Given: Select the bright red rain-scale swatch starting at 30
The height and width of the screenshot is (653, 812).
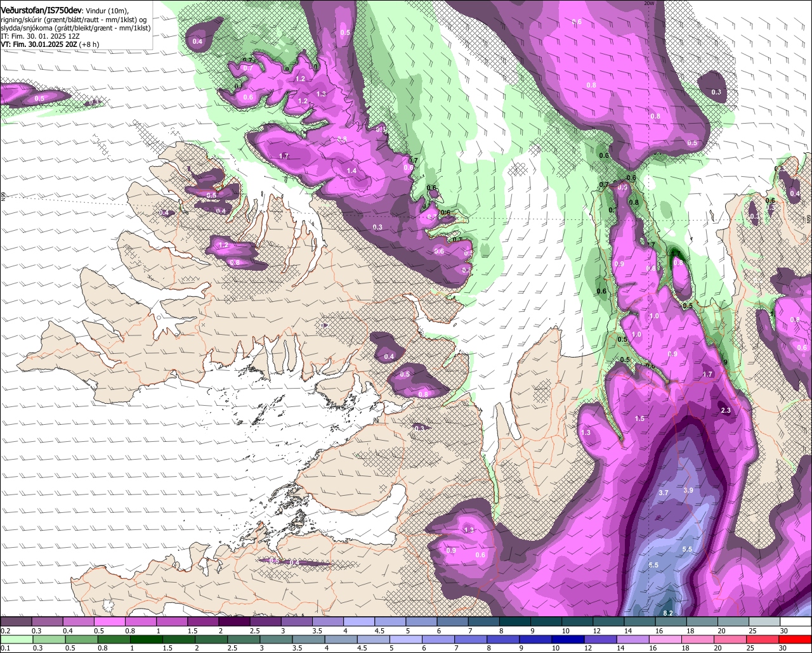Looking at the screenshot, I should [796, 639].
